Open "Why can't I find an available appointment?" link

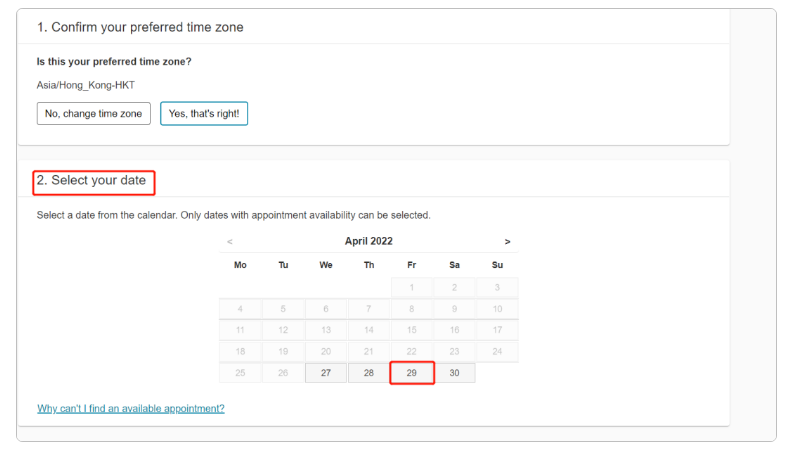131,408
